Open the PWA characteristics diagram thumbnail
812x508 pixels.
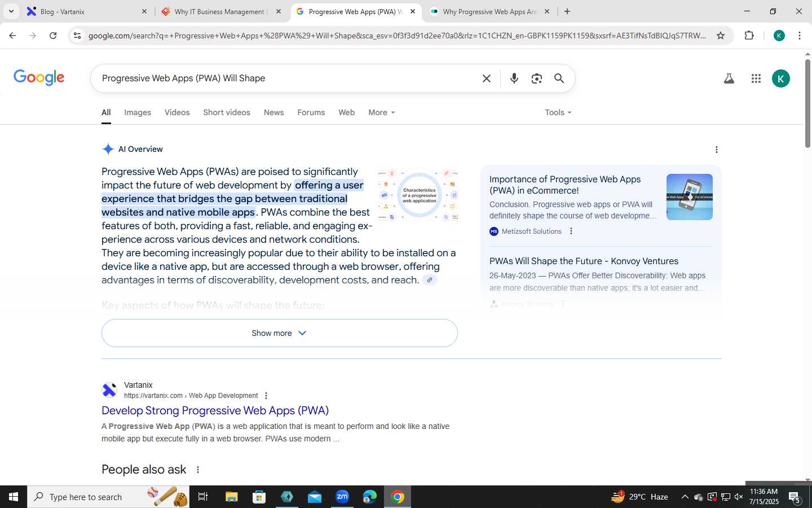point(418,195)
